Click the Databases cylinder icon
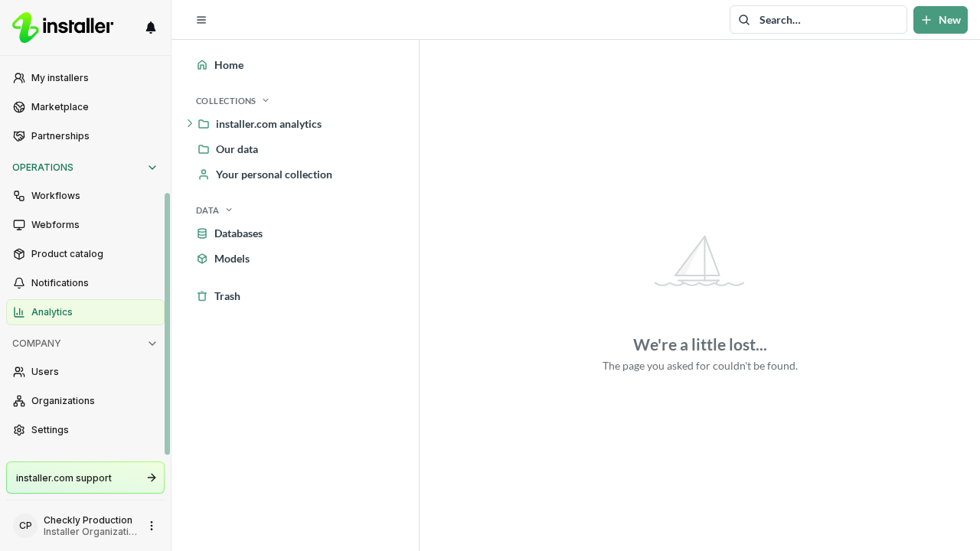980x551 pixels. (202, 233)
